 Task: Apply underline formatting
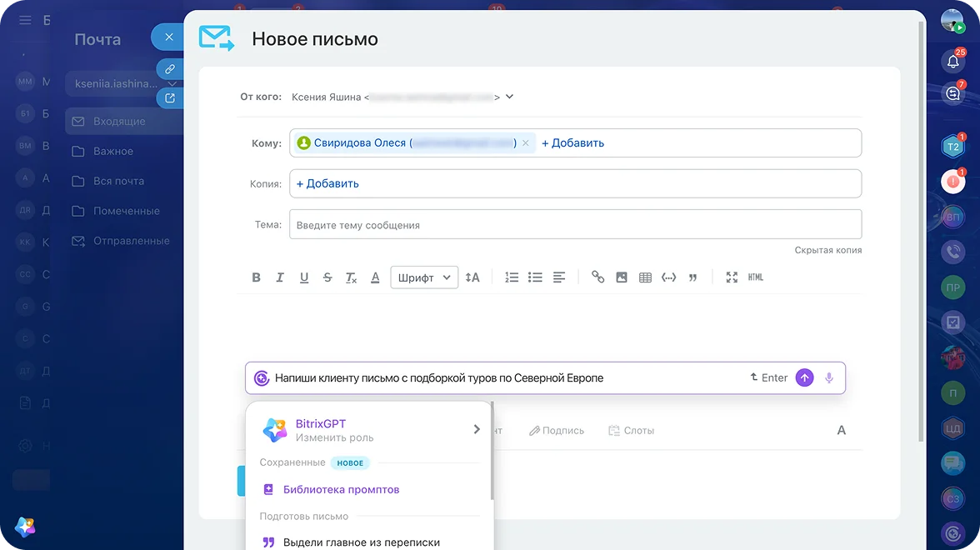(x=303, y=277)
